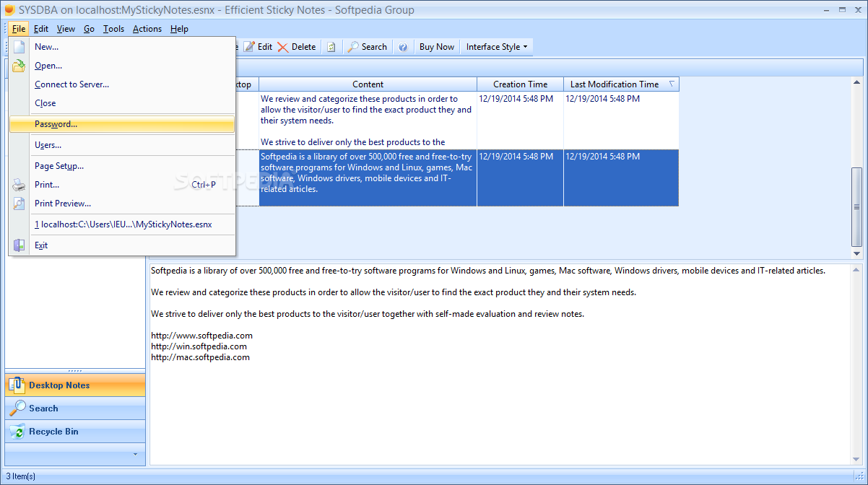
Task: Open the Go menu
Action: click(89, 29)
